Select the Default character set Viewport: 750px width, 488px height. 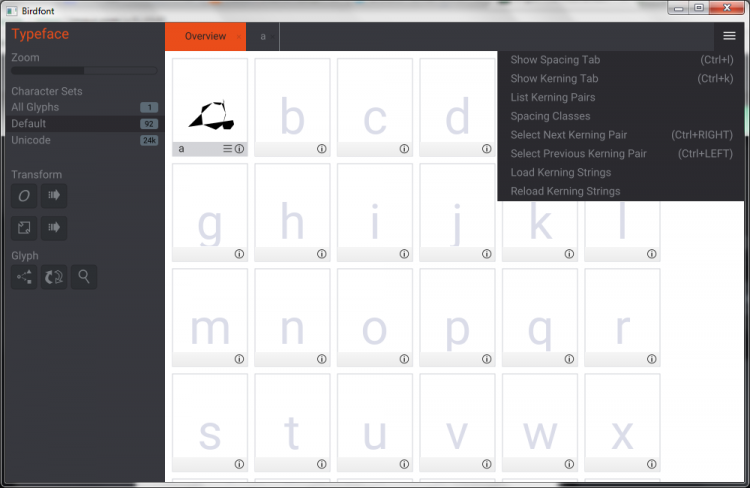(85, 123)
